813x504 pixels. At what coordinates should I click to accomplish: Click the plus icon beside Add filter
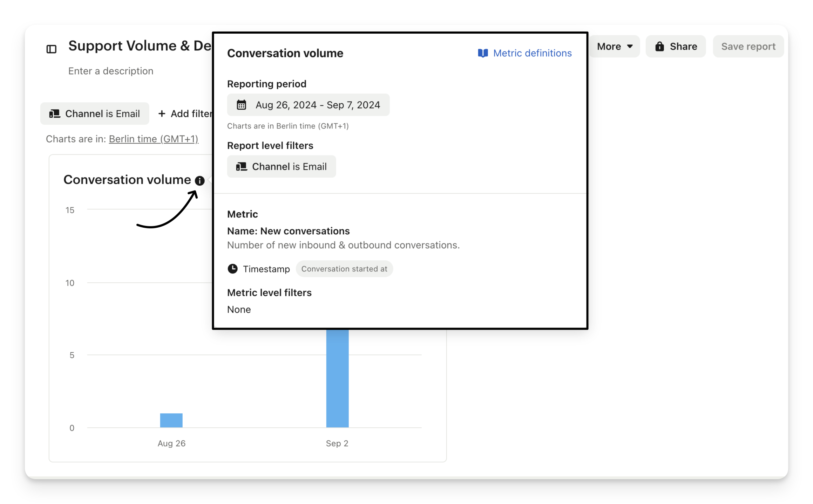click(x=162, y=114)
